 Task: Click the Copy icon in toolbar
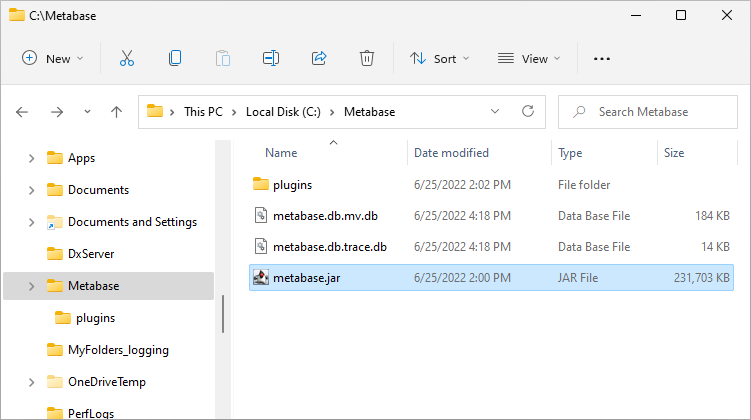click(x=175, y=58)
